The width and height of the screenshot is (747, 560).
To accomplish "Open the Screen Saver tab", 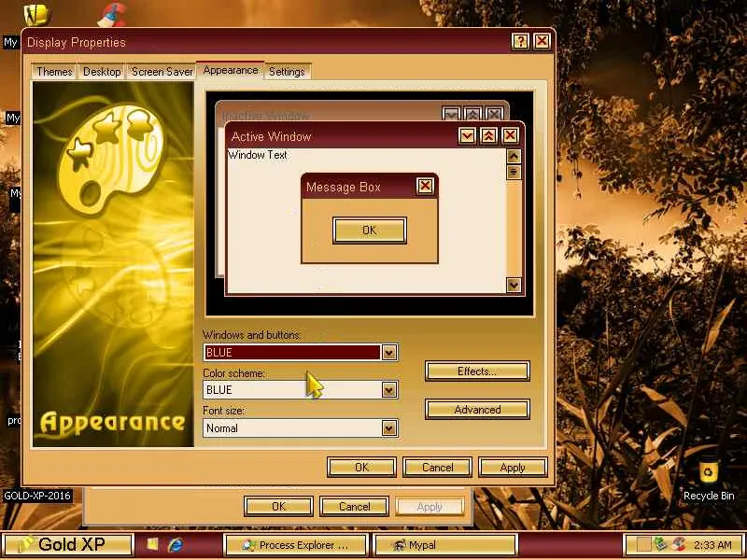I will (x=162, y=72).
